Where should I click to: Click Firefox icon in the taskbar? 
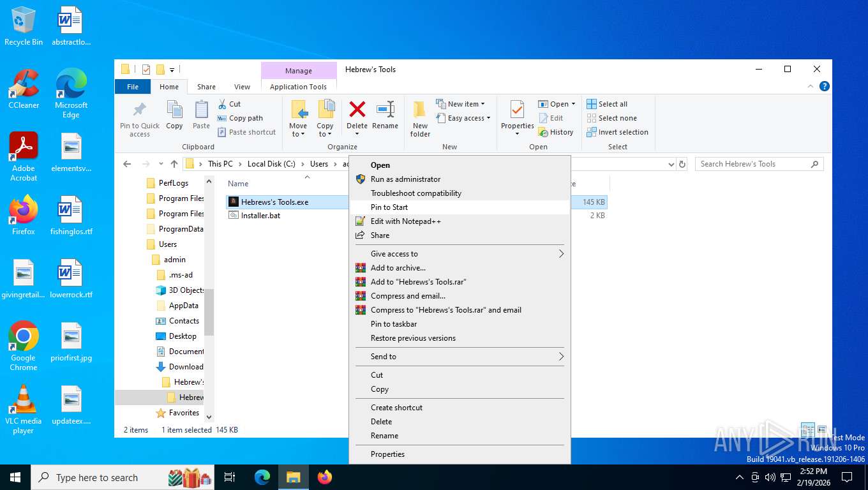tap(325, 477)
